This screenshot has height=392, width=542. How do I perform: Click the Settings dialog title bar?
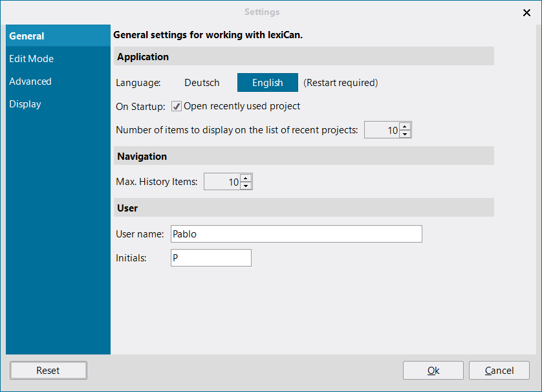262,12
